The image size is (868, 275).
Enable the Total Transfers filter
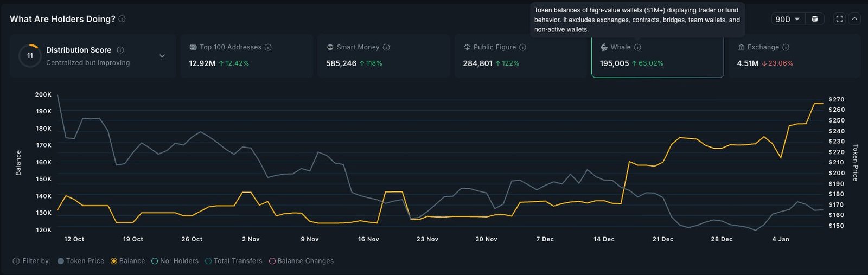tap(233, 261)
